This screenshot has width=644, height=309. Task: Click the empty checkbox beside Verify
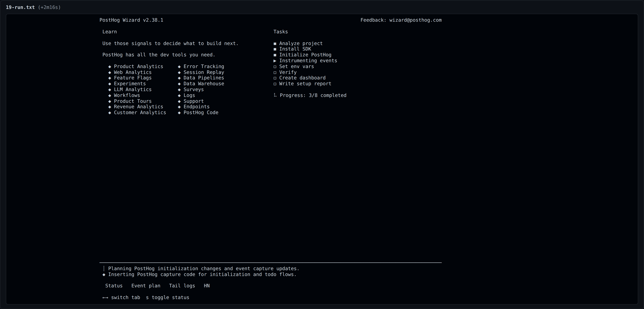275,73
